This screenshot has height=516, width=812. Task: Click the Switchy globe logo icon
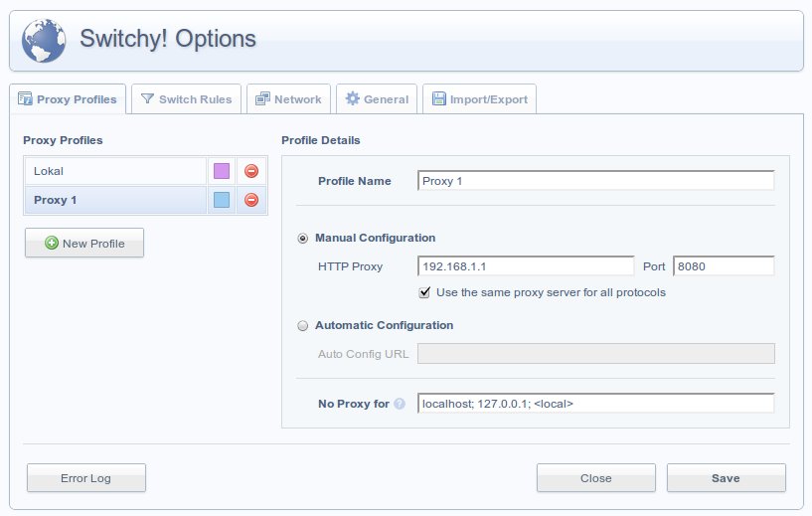pos(44,41)
